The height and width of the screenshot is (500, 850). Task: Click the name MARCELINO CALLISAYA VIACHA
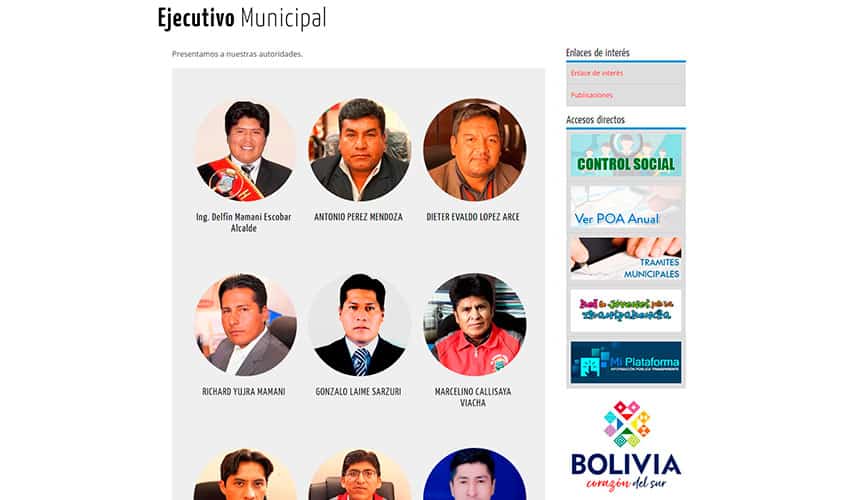click(x=473, y=397)
